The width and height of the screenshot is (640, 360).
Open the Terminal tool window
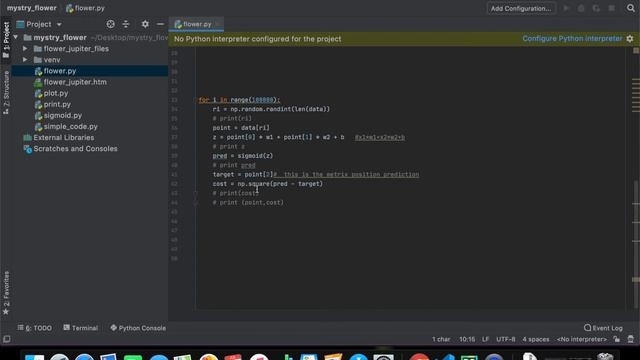(81, 328)
